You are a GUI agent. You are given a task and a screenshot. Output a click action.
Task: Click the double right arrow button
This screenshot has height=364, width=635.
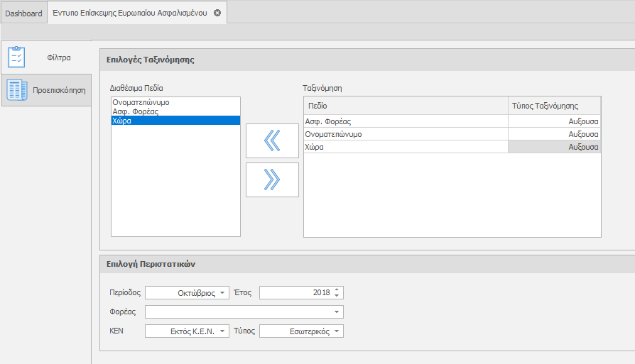[272, 180]
